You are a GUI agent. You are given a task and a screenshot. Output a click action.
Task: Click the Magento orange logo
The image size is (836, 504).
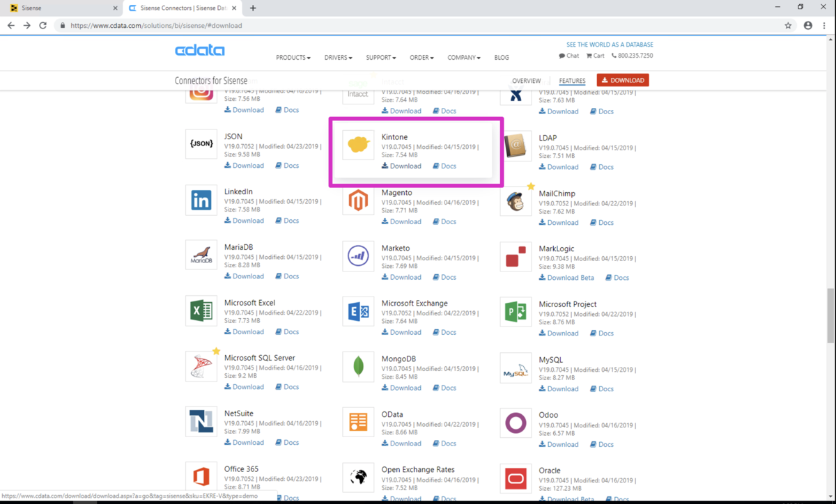click(358, 200)
